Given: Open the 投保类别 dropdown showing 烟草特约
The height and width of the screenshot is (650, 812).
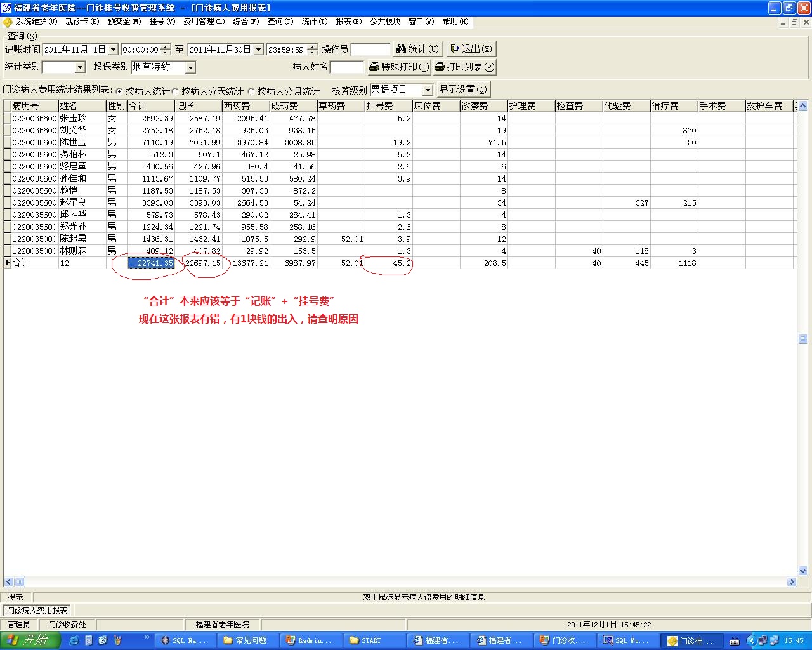Looking at the screenshot, I should coord(190,67).
